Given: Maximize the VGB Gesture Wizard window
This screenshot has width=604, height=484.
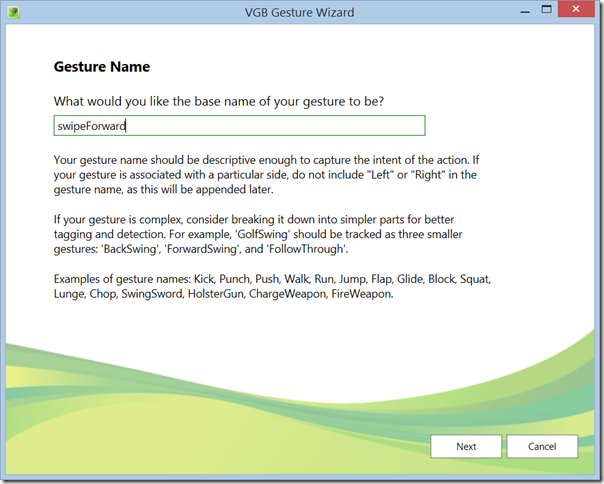Looking at the screenshot, I should pyautogui.click(x=546, y=10).
